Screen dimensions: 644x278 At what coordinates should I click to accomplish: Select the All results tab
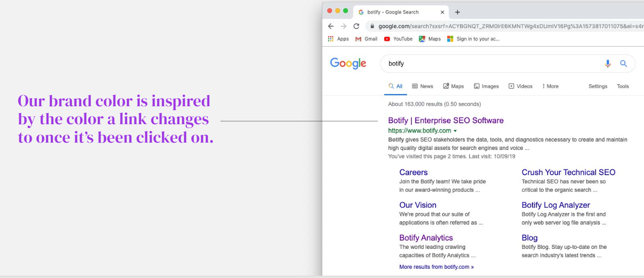point(395,86)
